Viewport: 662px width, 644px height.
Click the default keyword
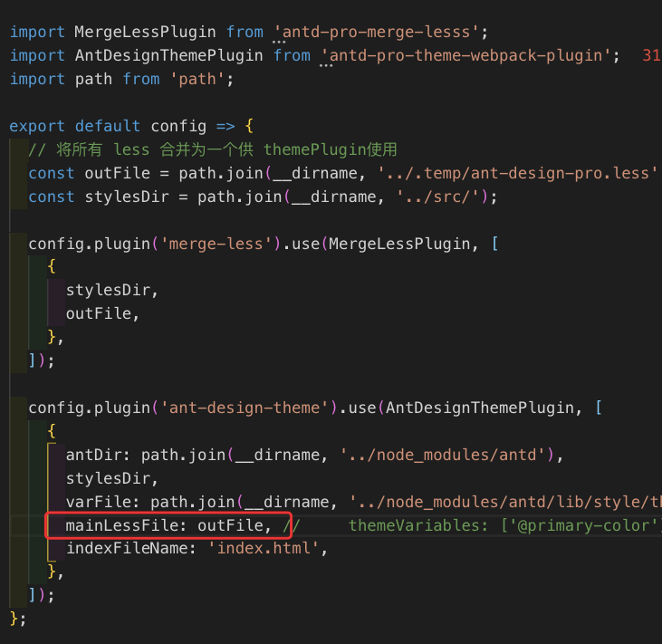point(108,126)
